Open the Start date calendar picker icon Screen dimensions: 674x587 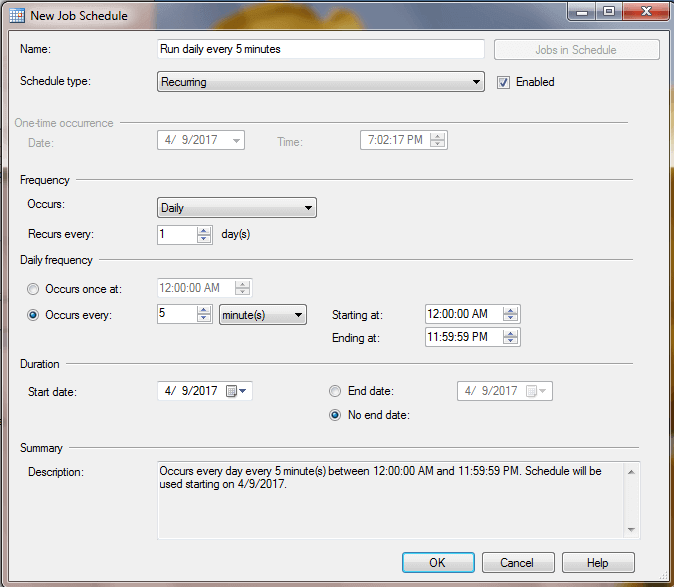pyautogui.click(x=232, y=391)
